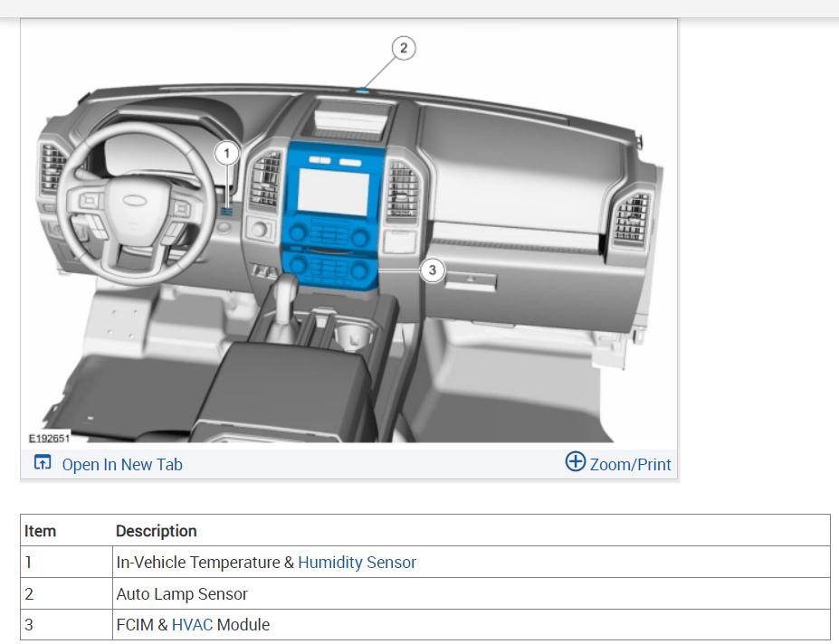Open the diagram via Open In New Tab link
The height and width of the screenshot is (644, 839).
point(122,464)
